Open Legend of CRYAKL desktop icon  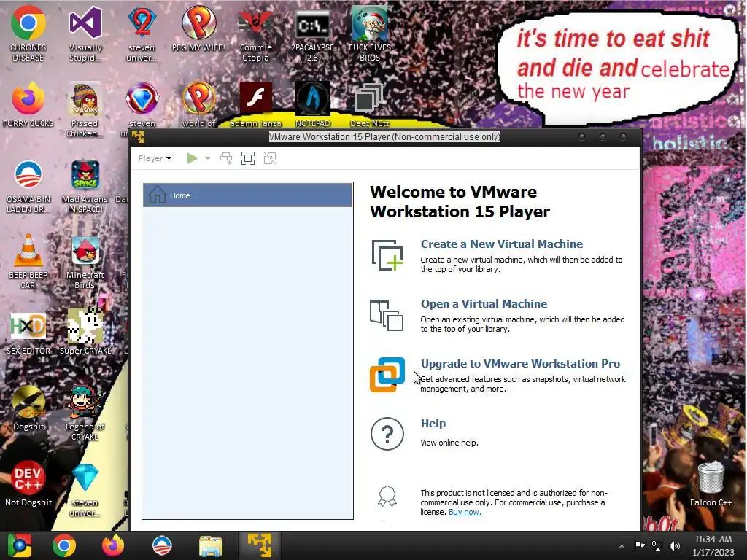[85, 413]
